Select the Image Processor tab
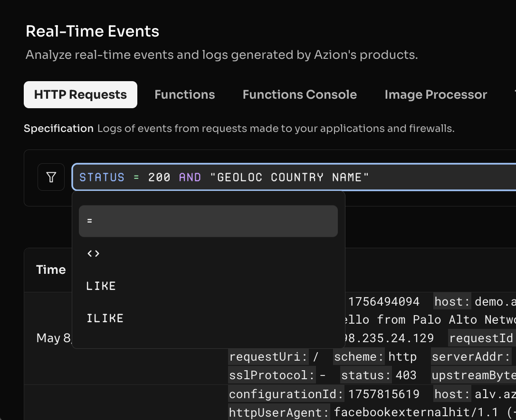 tap(436, 94)
